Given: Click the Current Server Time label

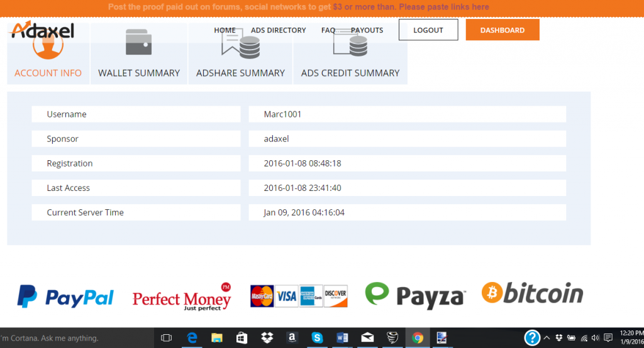Looking at the screenshot, I should click(85, 212).
